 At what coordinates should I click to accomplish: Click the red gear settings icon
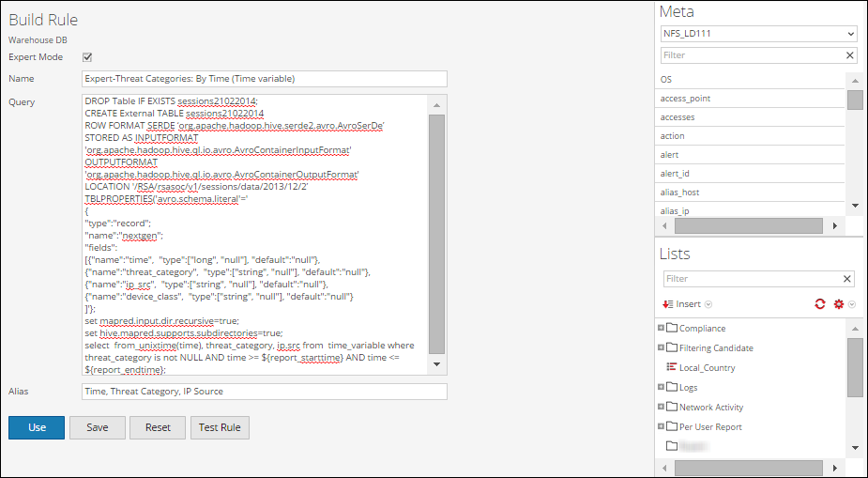(839, 304)
